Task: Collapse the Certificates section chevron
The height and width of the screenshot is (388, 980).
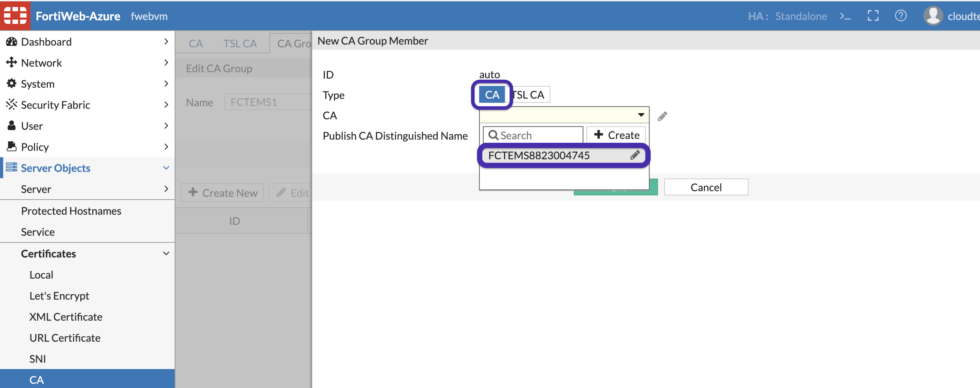Action: tap(166, 253)
